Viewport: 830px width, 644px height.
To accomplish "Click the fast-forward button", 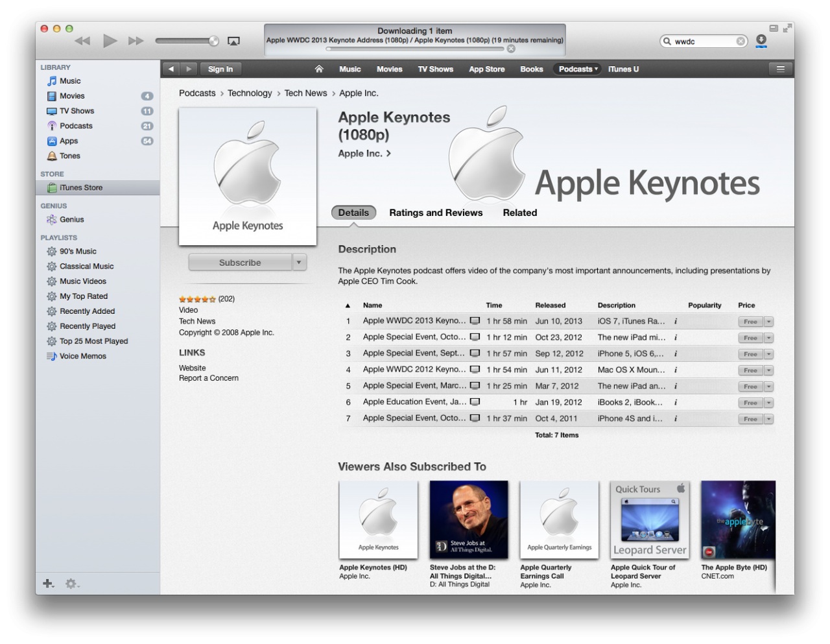I will (x=136, y=41).
